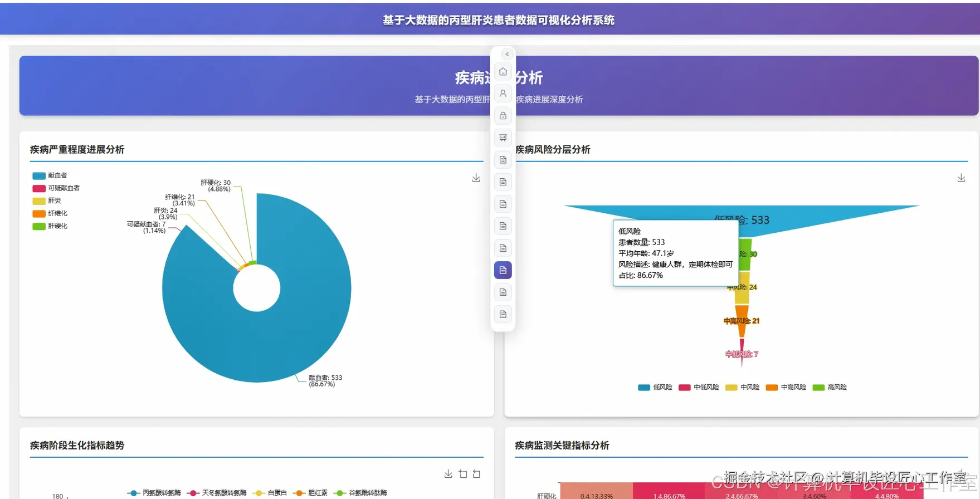This screenshot has height=499, width=980.
Task: Toggle 献血者 series in the pie legend
Action: 50,175
